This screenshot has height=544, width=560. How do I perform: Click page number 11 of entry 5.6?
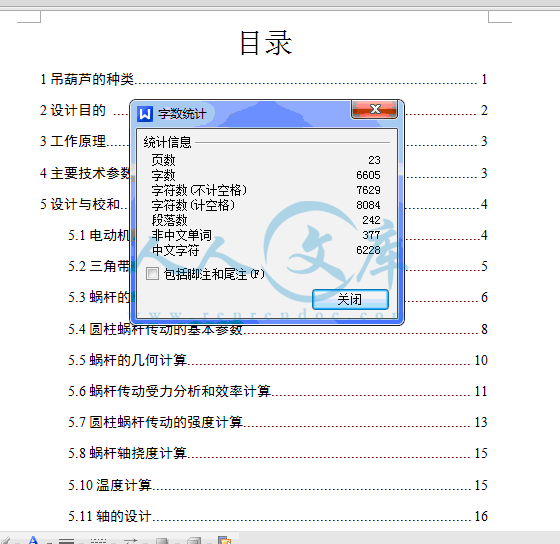[x=481, y=391]
